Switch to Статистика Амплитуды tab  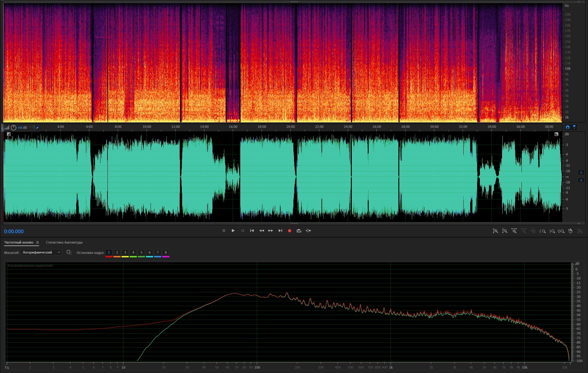pyautogui.click(x=64, y=243)
